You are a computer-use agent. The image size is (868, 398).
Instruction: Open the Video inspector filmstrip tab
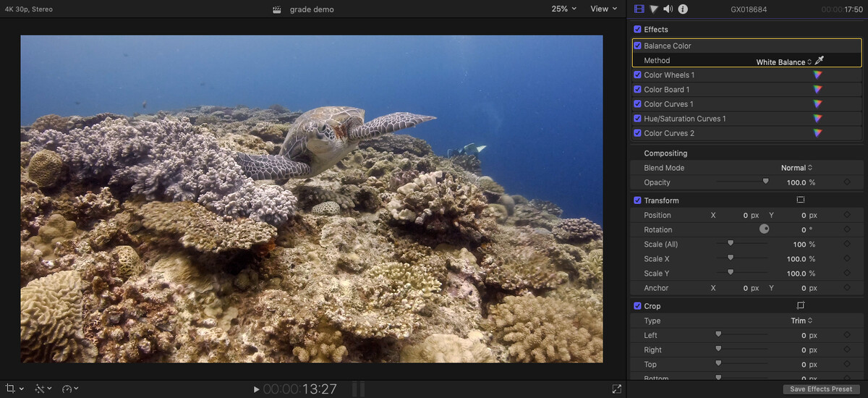639,9
